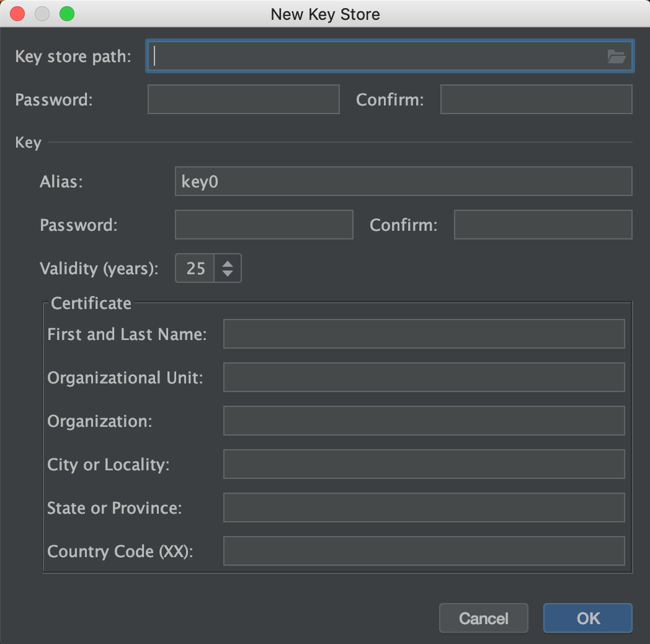Click the Country Code (XX) field
Viewport: 650px width, 644px height.
point(424,552)
